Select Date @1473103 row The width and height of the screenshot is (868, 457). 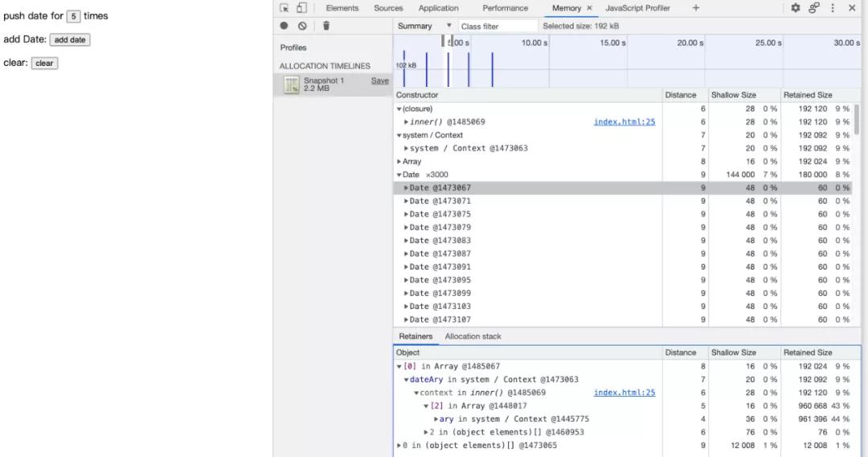[x=623, y=307]
